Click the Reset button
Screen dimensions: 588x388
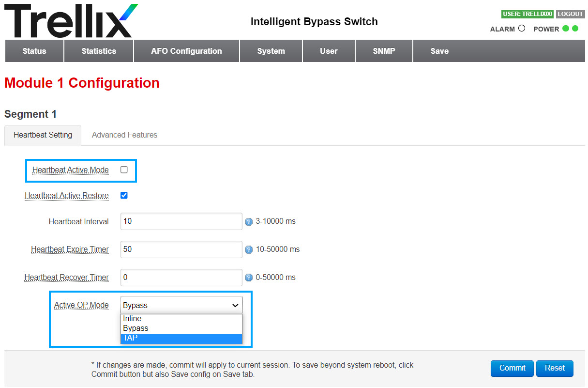pyautogui.click(x=555, y=368)
